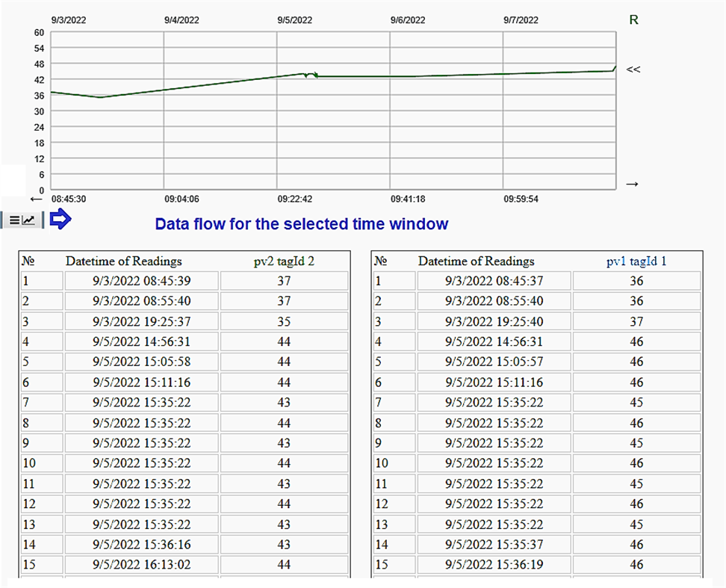
Task: Click the 09:04:06 time axis label
Action: (181, 199)
